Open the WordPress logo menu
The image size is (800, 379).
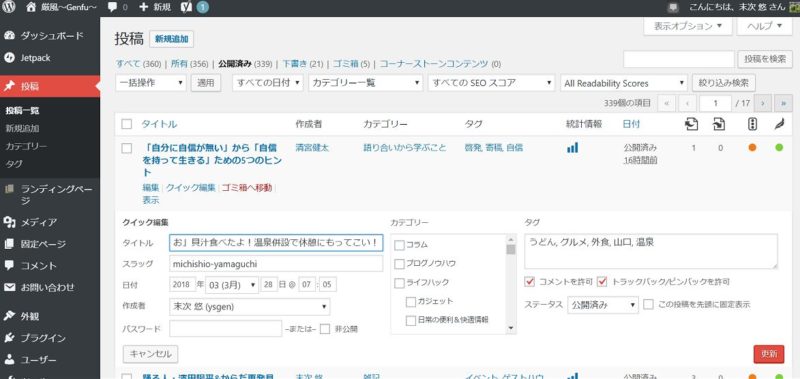tap(10, 7)
